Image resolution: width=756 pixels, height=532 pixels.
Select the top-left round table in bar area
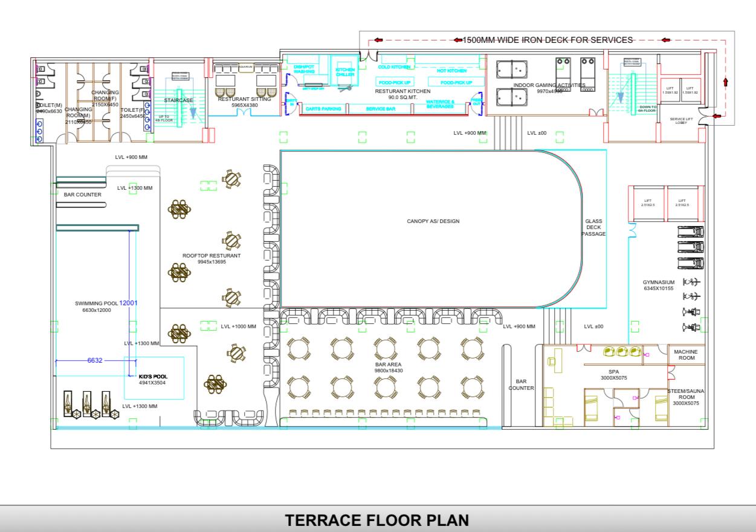(299, 348)
